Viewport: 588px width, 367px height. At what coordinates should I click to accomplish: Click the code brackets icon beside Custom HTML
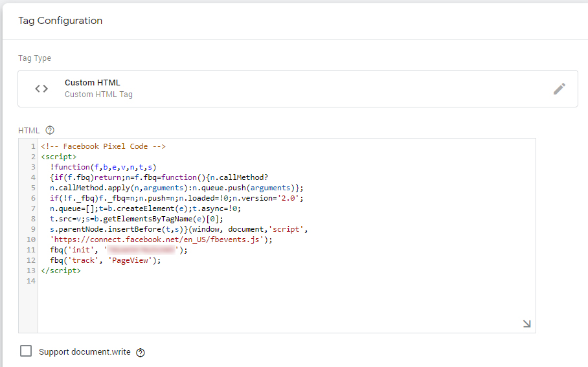[41, 89]
